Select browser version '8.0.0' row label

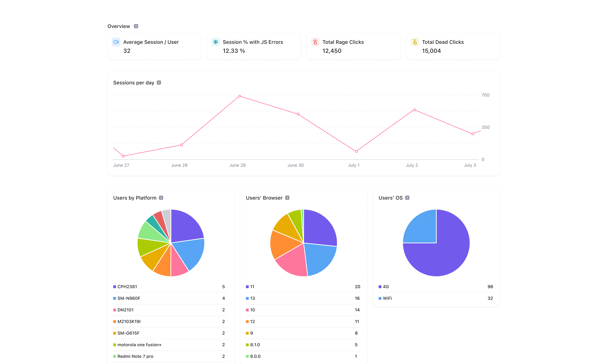255,356
